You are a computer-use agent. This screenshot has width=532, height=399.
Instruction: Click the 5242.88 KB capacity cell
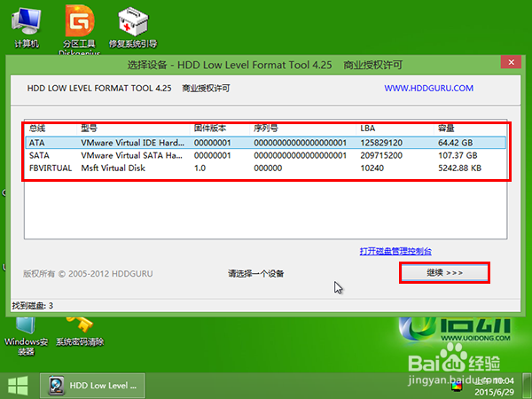[459, 168]
